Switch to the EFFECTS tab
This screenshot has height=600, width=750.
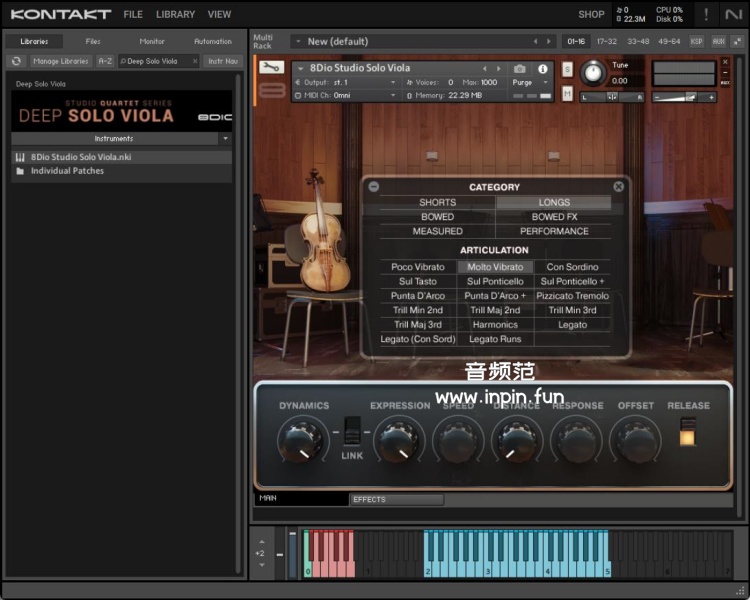(369, 499)
